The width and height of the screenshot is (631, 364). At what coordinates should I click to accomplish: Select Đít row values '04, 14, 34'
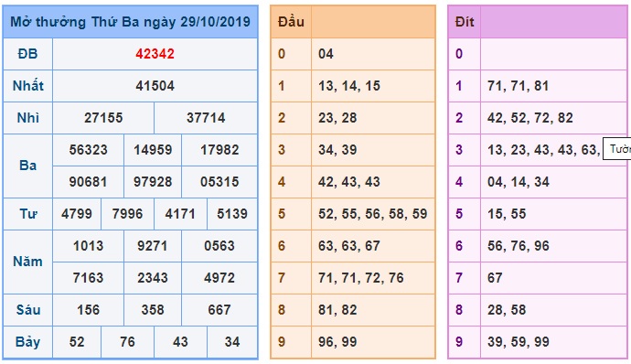pos(519,182)
